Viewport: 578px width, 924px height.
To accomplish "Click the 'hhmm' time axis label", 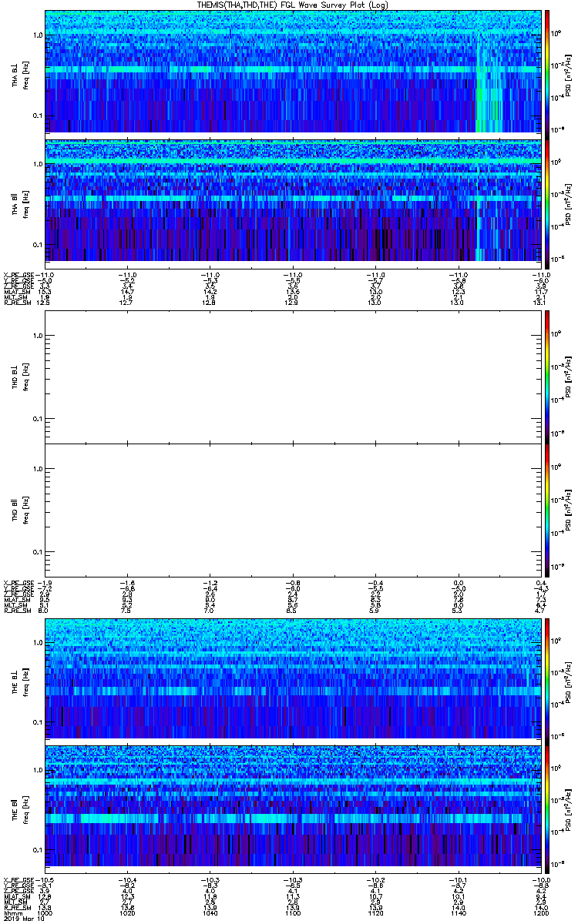I will pos(12,913).
